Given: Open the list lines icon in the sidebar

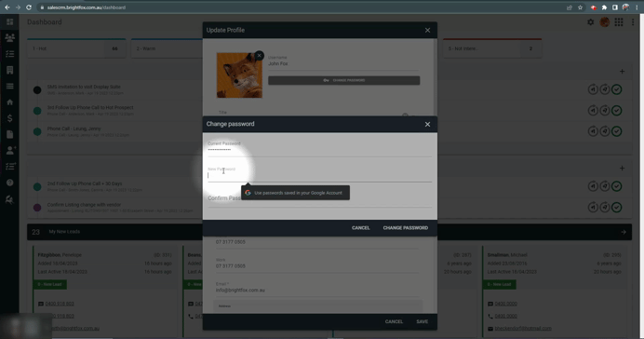Looking at the screenshot, I should click(10, 86).
